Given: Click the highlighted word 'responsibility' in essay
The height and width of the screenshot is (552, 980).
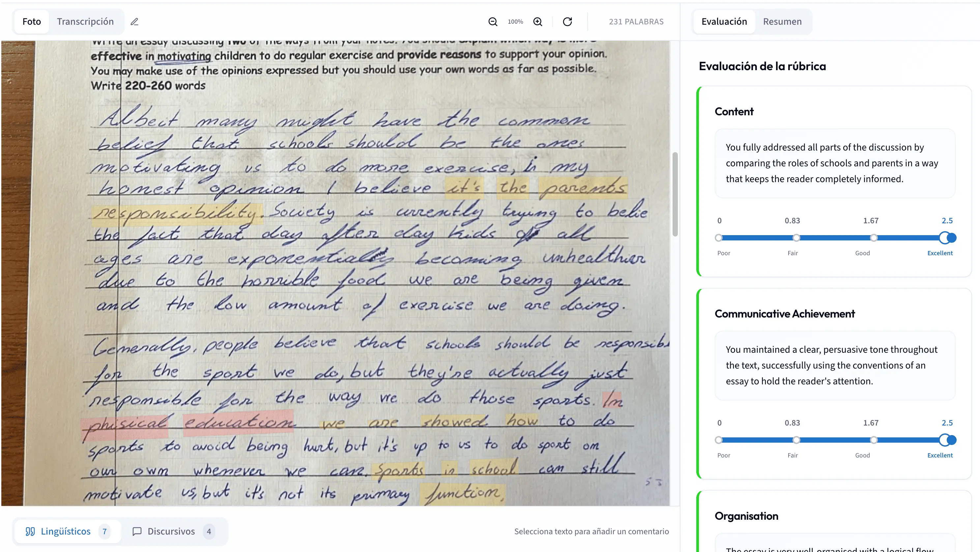Looking at the screenshot, I should coord(177,214).
